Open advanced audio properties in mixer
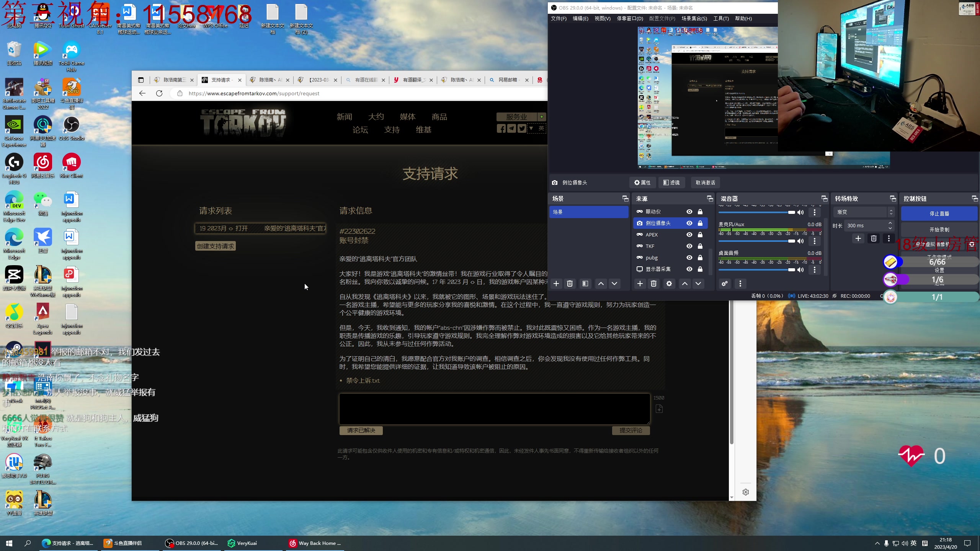 724,284
